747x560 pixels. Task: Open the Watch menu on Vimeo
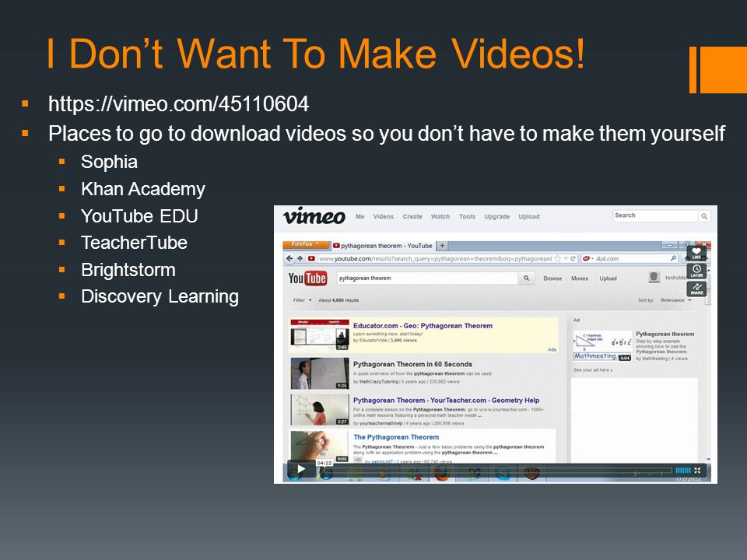click(440, 216)
